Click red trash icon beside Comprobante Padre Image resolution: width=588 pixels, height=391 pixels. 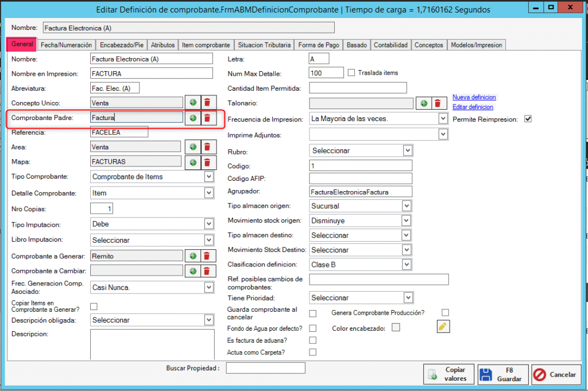(207, 118)
